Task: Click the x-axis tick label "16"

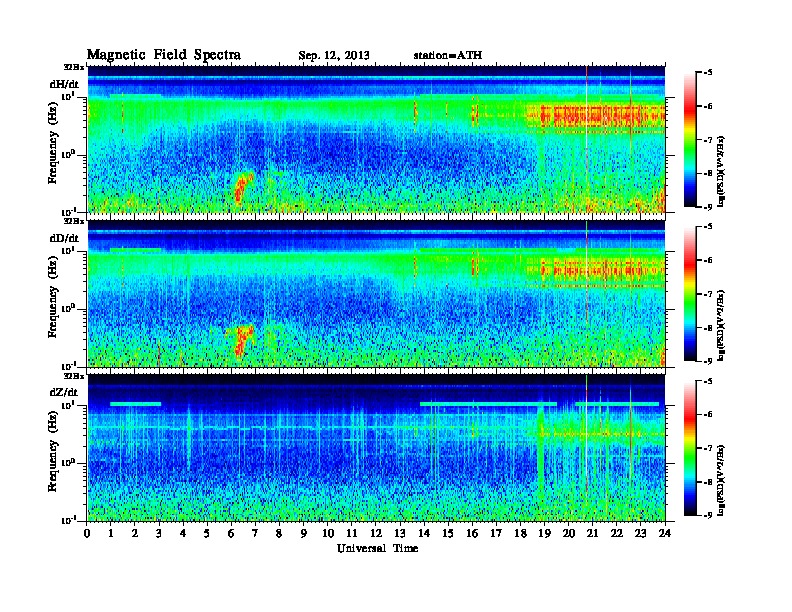Action: [472, 534]
